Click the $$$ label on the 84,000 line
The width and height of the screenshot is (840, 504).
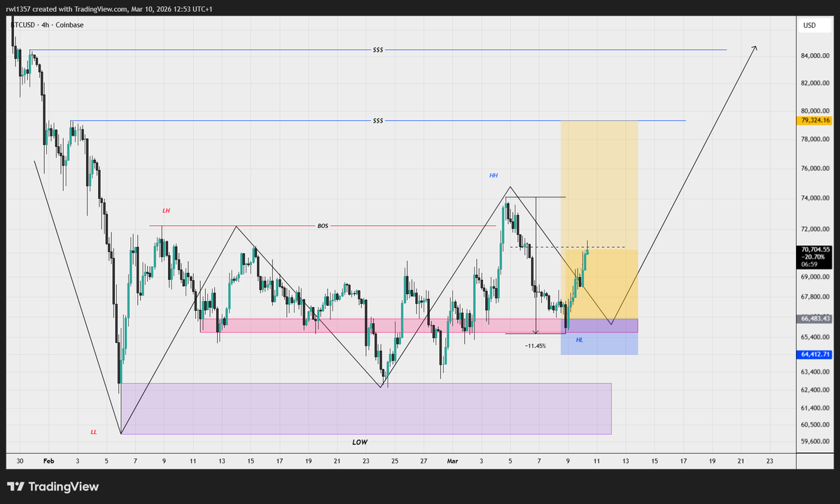(379, 50)
